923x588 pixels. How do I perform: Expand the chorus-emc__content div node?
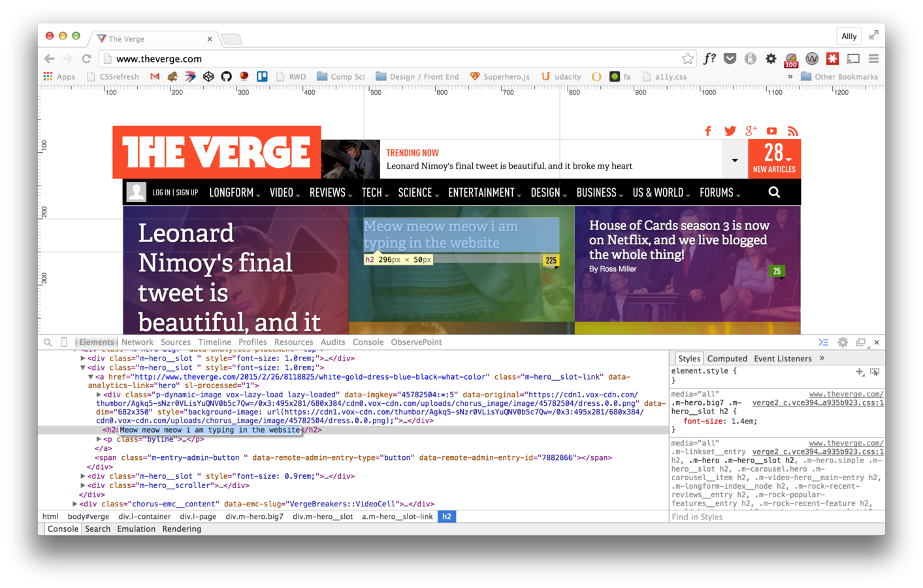[74, 504]
